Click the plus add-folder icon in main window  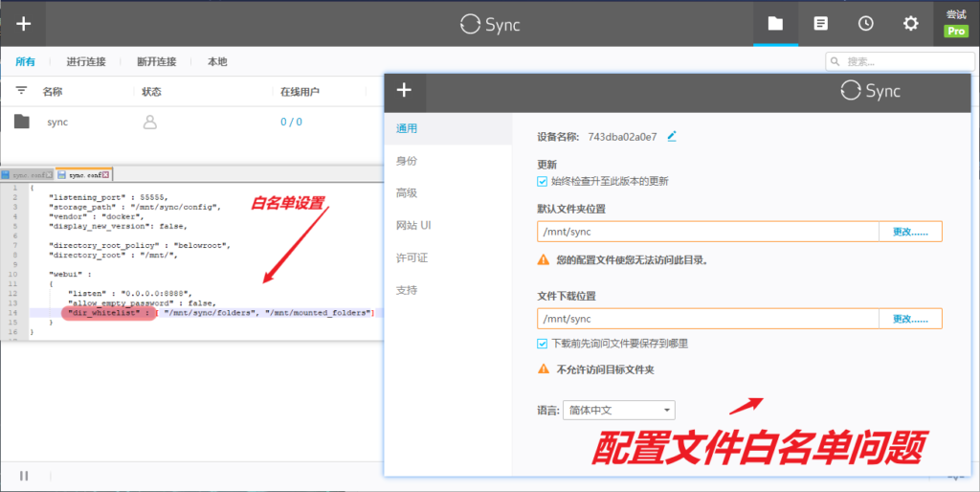(x=23, y=24)
